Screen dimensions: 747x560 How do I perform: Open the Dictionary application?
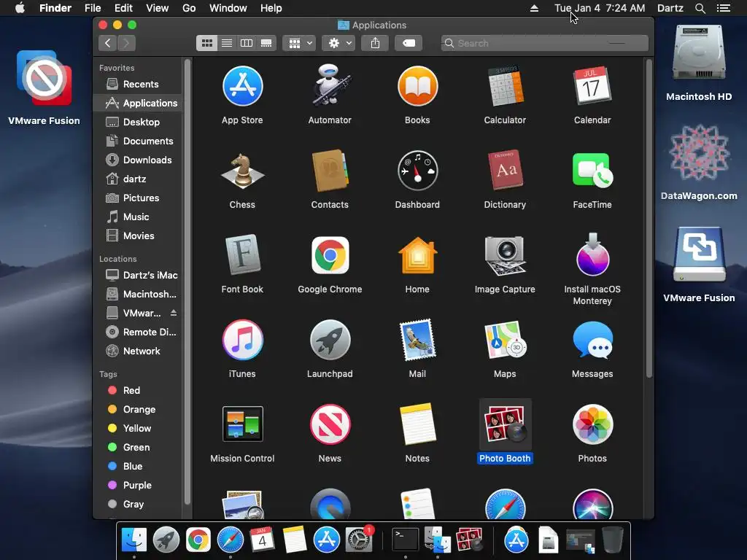(x=505, y=170)
